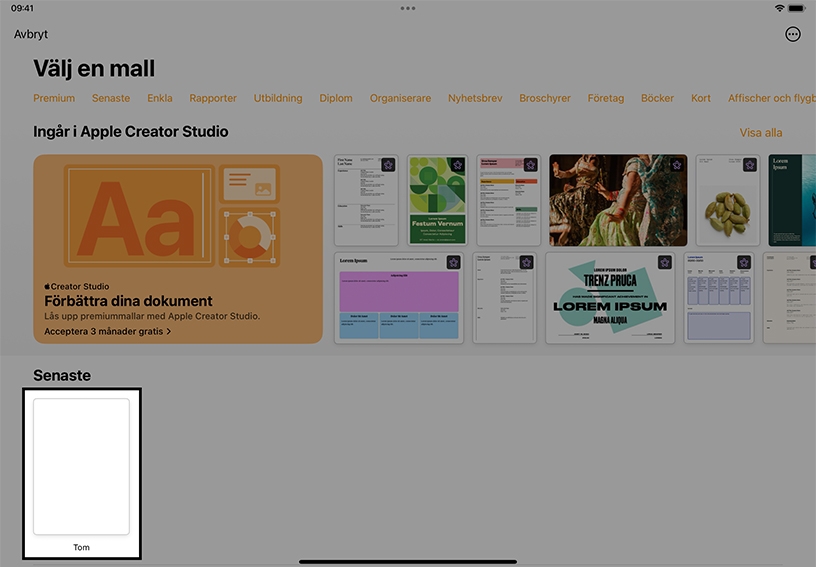The width and height of the screenshot is (816, 567).
Task: Choose the resume template with First Name header
Action: (366, 200)
